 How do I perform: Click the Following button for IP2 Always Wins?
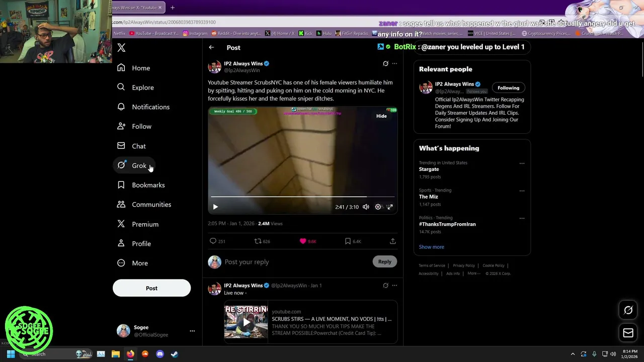point(508,88)
